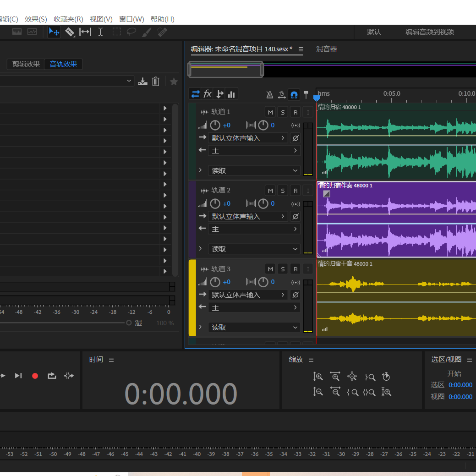Viewport: 476px width, 476px height.
Task: Select the Move tool in toolbar
Action: 54,32
